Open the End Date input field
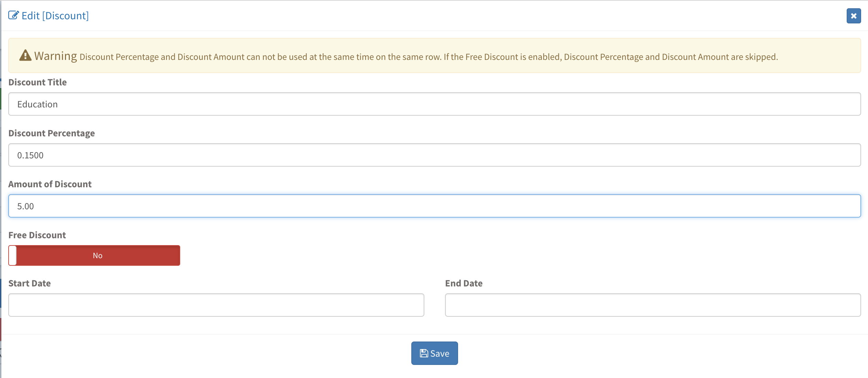The height and width of the screenshot is (378, 868). click(653, 305)
